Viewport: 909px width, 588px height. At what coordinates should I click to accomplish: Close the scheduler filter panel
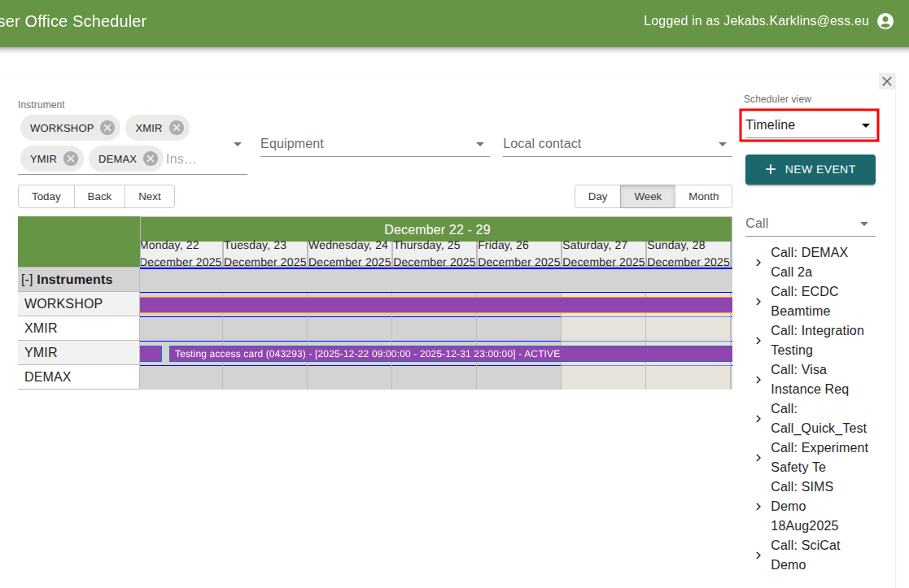886,81
